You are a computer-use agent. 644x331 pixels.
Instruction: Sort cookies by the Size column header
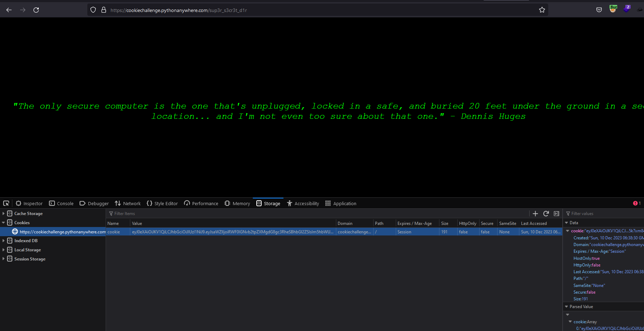445,223
